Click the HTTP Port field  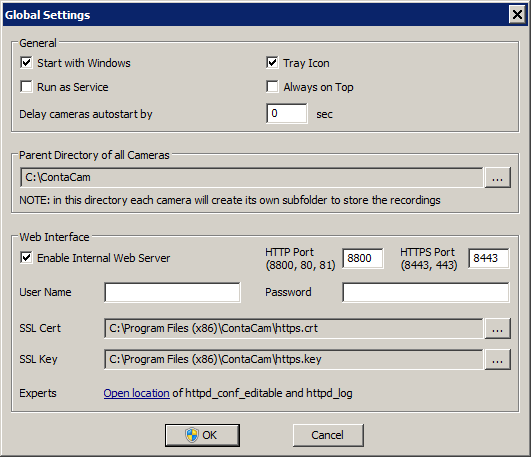[x=363, y=258]
